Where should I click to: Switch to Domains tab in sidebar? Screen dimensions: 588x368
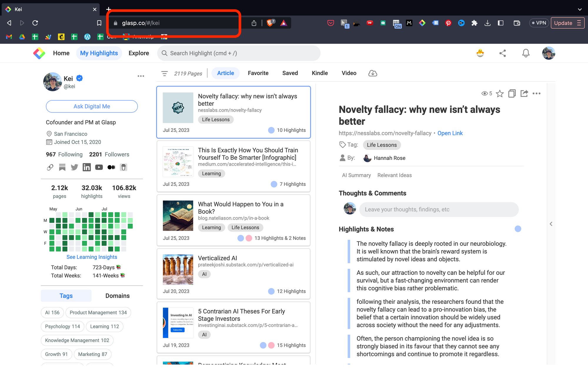pyautogui.click(x=118, y=296)
